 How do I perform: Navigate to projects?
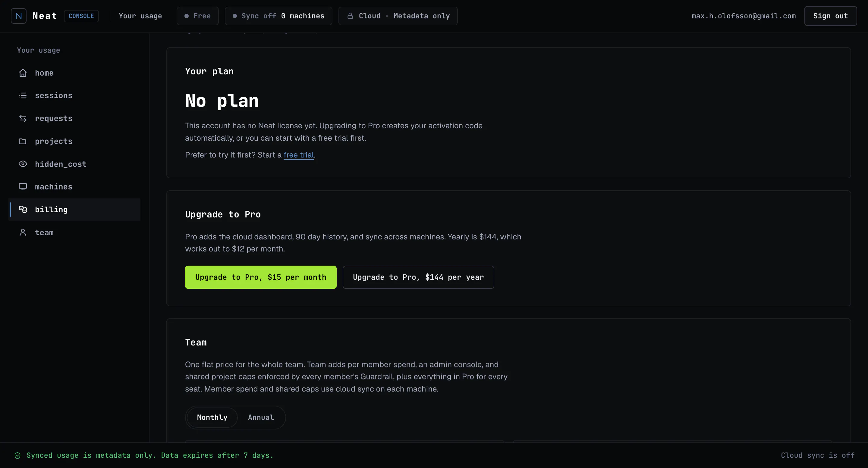click(x=74, y=141)
